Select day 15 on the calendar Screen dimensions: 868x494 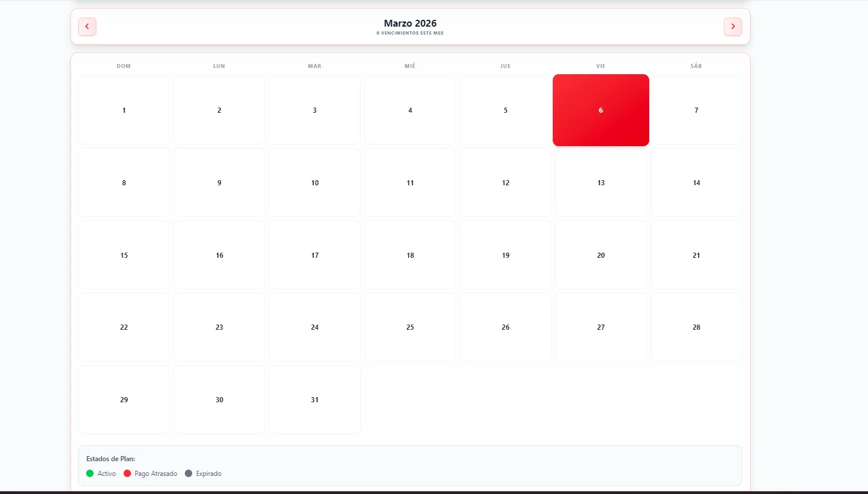click(x=124, y=255)
